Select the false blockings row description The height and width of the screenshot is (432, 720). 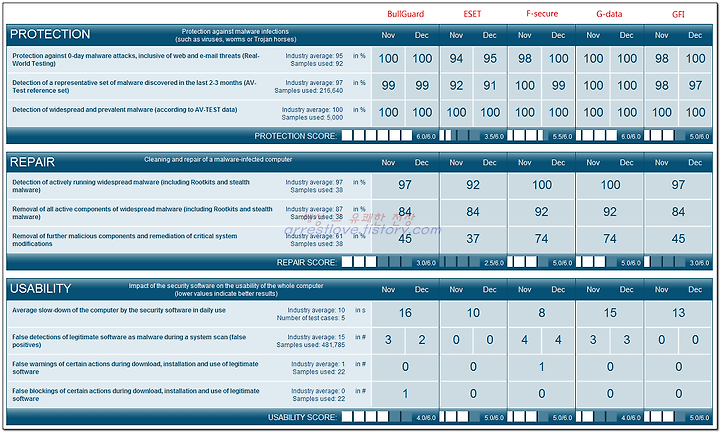[x=135, y=395]
